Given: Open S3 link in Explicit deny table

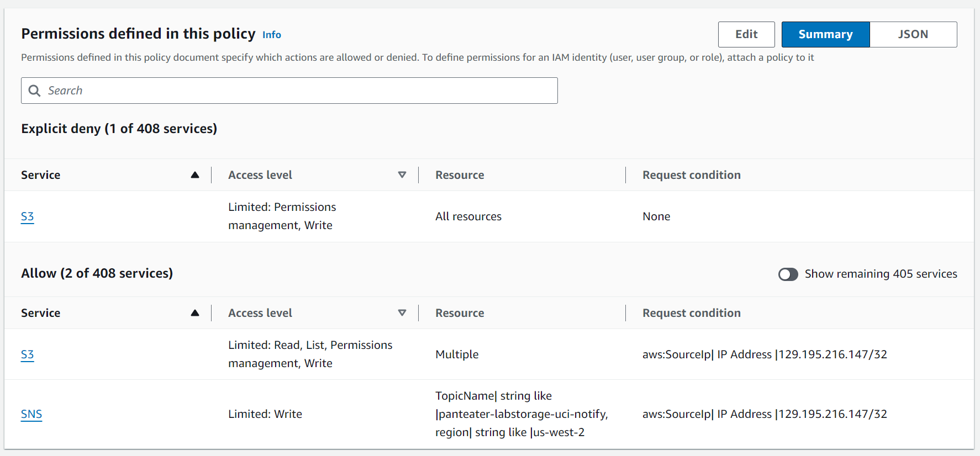Looking at the screenshot, I should click(28, 216).
